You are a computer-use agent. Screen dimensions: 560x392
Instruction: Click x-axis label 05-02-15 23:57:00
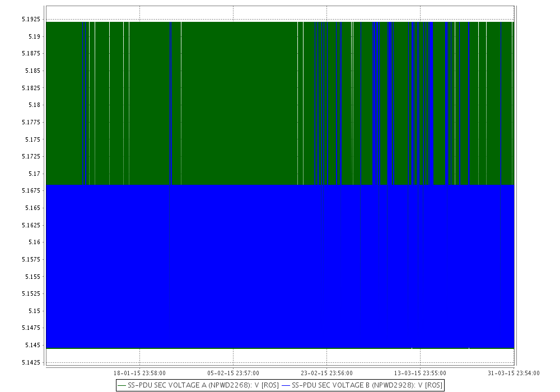(233, 373)
